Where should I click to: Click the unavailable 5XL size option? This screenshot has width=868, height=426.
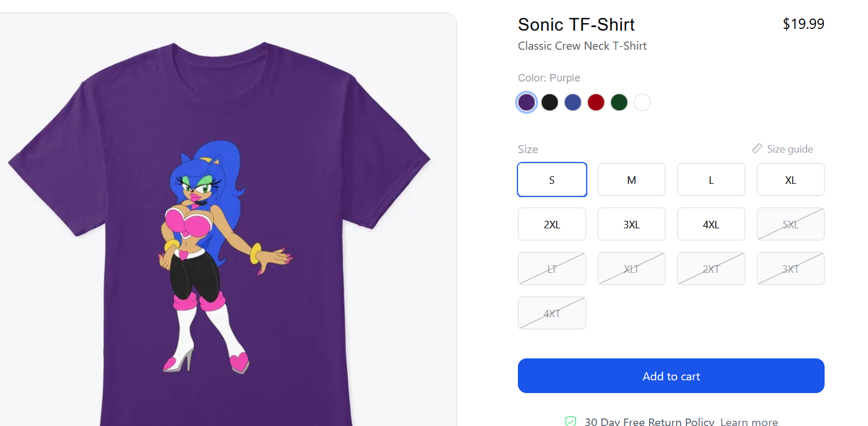[x=790, y=224]
